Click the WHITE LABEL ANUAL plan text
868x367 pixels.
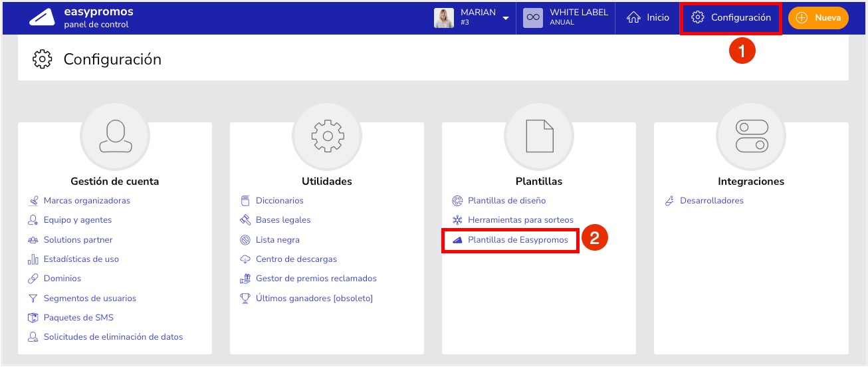[579, 17]
